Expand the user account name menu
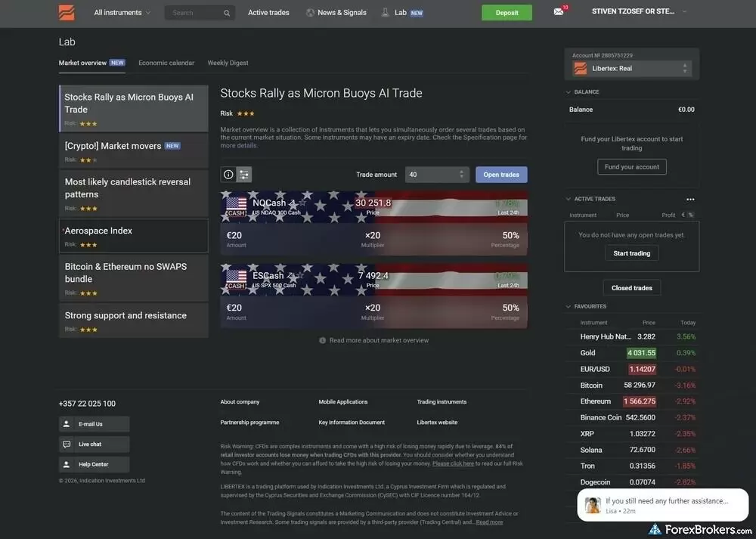Image resolution: width=756 pixels, height=539 pixels. 639,11
